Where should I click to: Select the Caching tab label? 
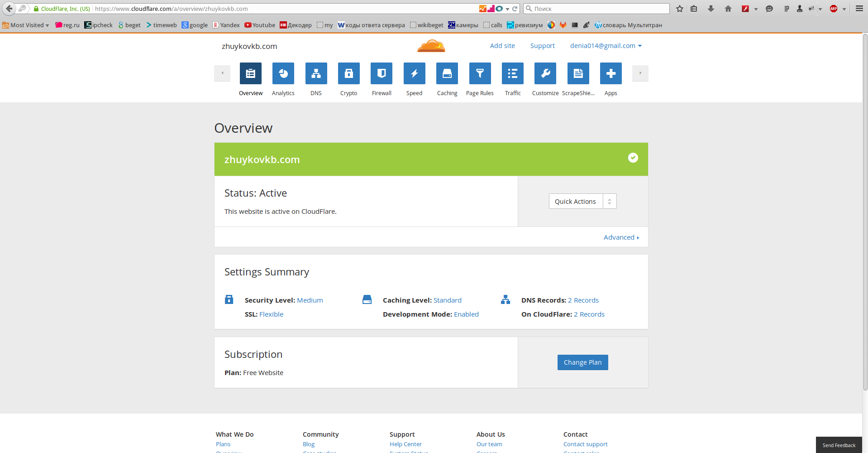447,93
